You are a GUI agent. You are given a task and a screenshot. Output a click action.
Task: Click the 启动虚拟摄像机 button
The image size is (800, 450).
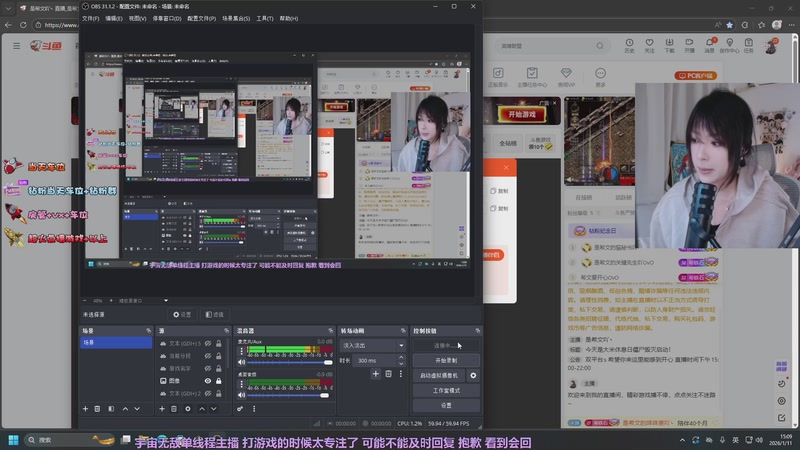439,376
